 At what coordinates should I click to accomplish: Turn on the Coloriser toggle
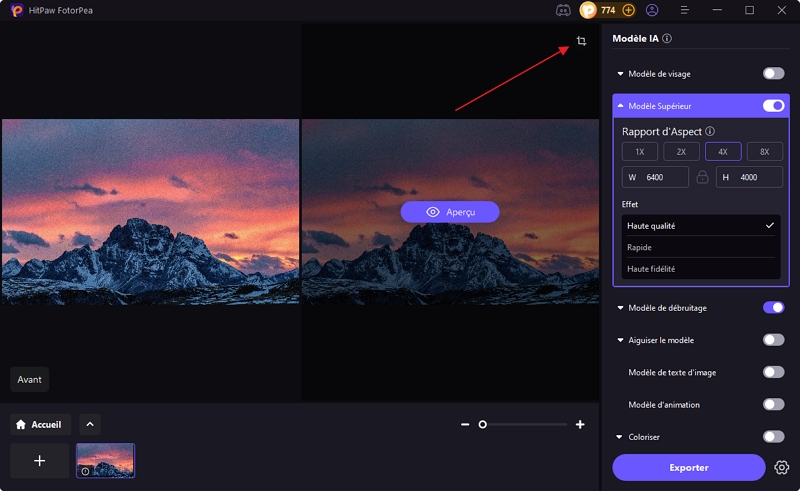tap(773, 437)
